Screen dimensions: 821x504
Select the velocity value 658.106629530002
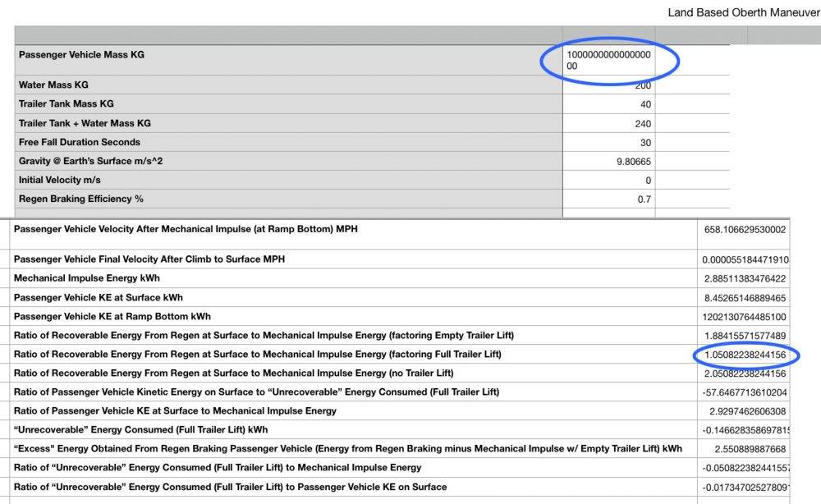click(745, 229)
